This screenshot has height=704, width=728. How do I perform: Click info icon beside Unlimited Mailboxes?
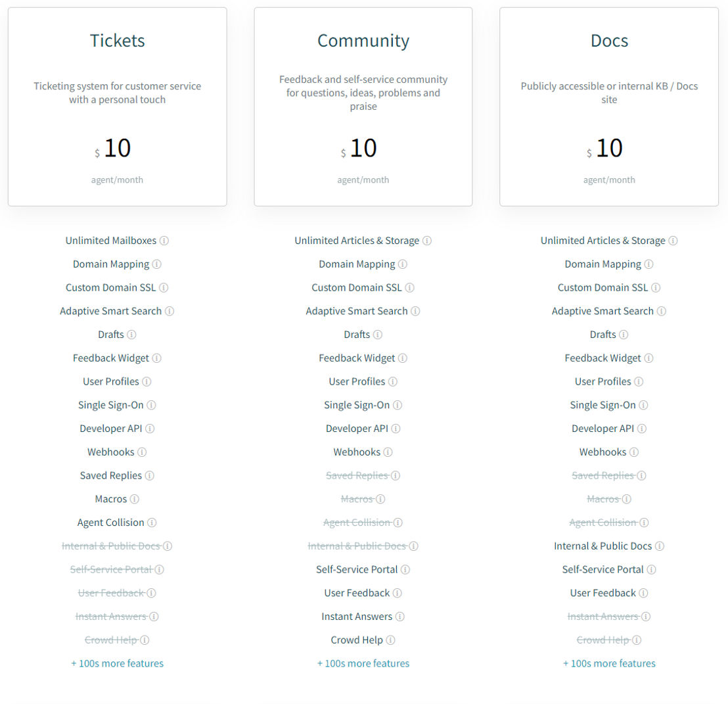click(164, 241)
